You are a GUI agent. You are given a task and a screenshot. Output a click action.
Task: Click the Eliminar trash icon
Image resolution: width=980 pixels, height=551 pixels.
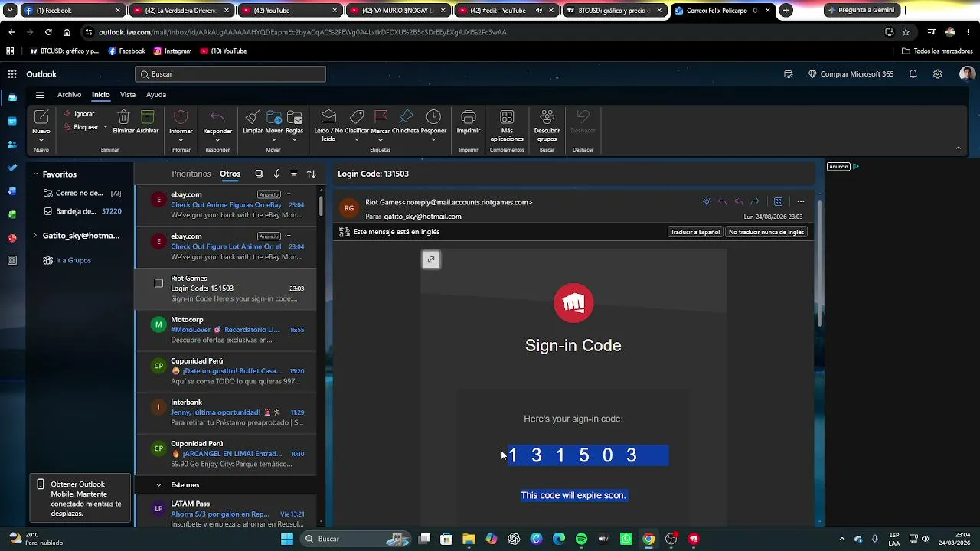click(x=123, y=117)
